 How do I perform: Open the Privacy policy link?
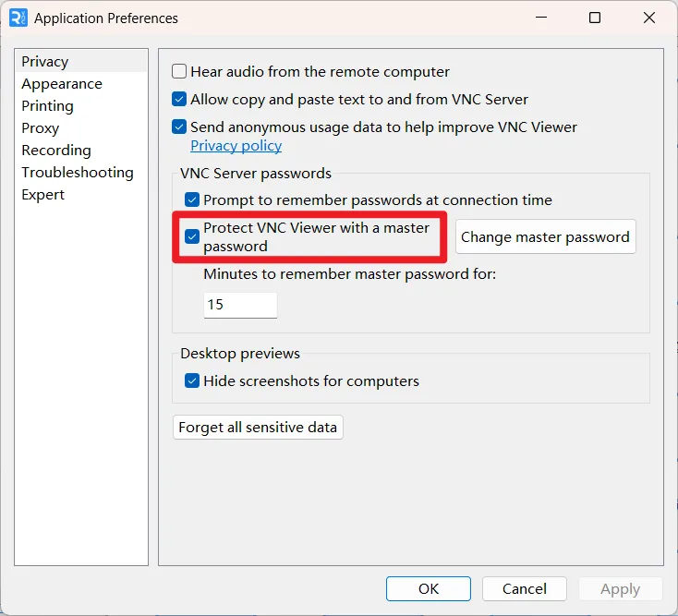[x=236, y=146]
